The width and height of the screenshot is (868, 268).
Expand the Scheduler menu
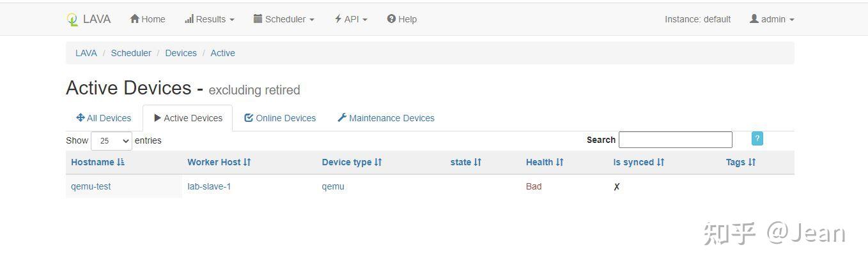pyautogui.click(x=284, y=19)
